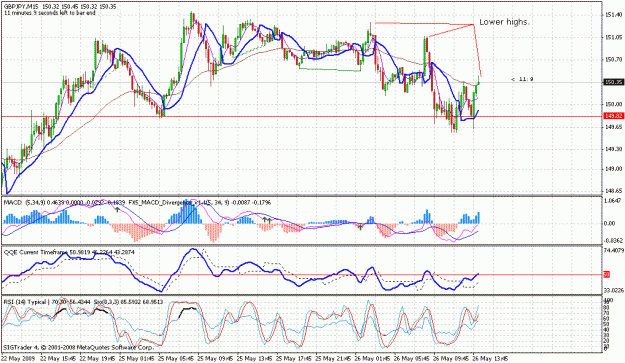Click the 20 level on the RSI scale

coord(607,341)
